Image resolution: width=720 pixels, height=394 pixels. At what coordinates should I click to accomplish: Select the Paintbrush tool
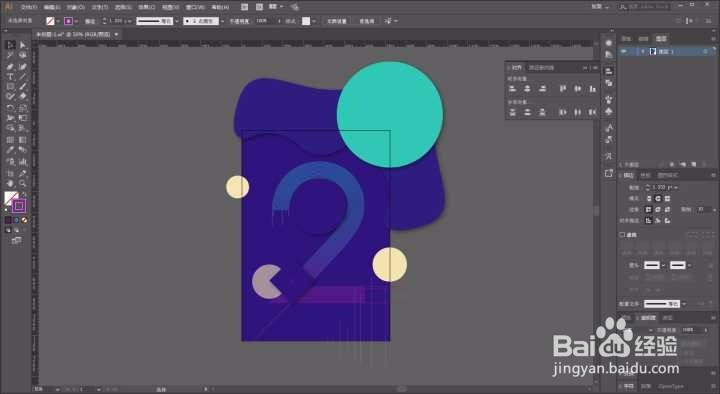click(x=22, y=87)
